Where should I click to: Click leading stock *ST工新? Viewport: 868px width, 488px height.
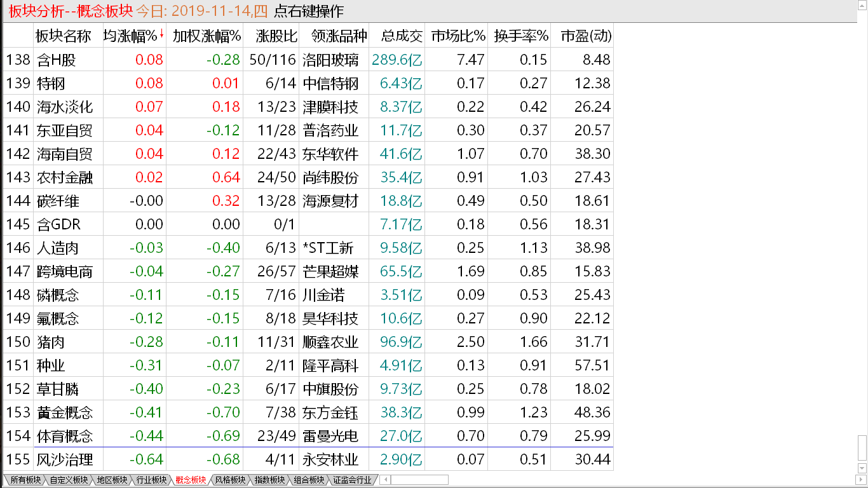[328, 248]
